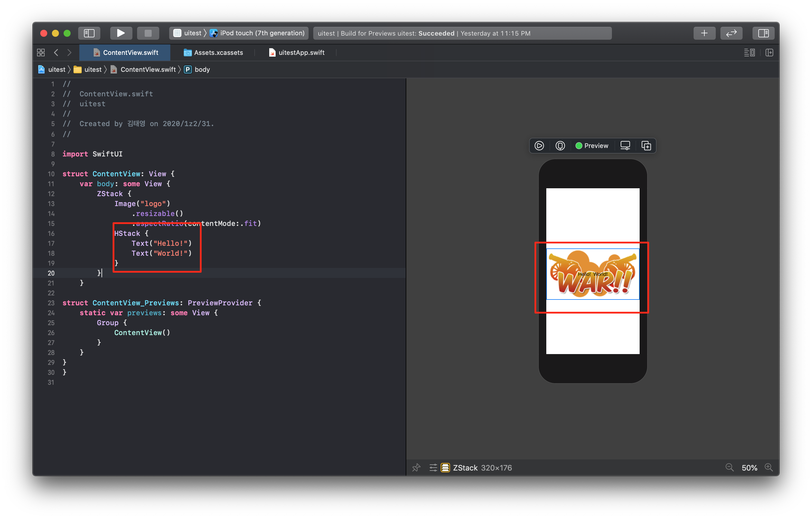Image resolution: width=812 pixels, height=519 pixels.
Task: Click the code review arrows button
Action: pyautogui.click(x=731, y=33)
